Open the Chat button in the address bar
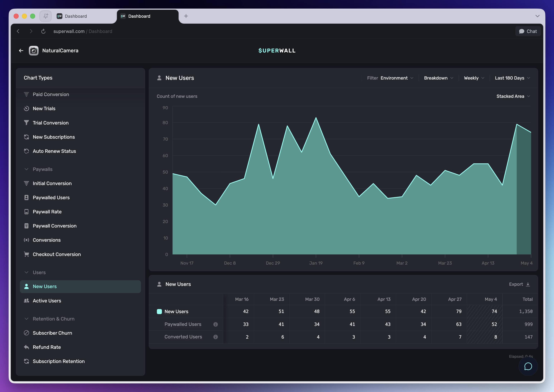 [528, 31]
